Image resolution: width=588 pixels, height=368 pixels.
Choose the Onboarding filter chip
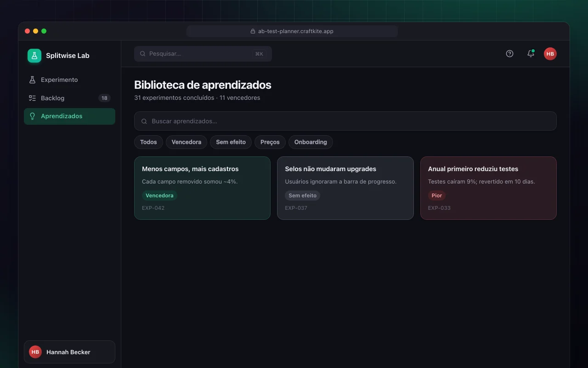tap(311, 142)
